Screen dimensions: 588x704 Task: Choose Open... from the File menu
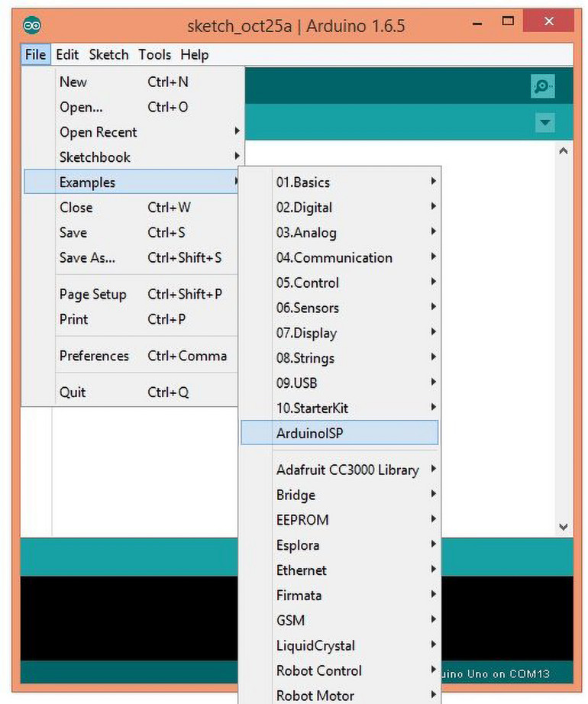[x=81, y=108]
